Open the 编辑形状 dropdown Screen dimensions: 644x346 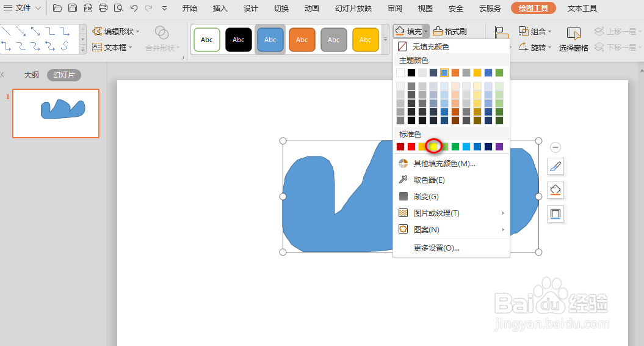[116, 31]
